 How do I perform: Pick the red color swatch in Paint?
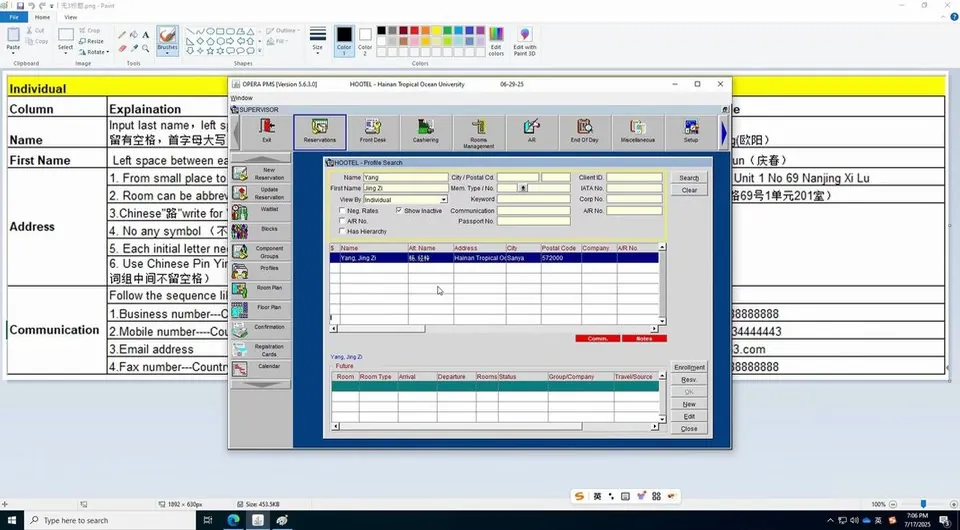click(x=414, y=31)
